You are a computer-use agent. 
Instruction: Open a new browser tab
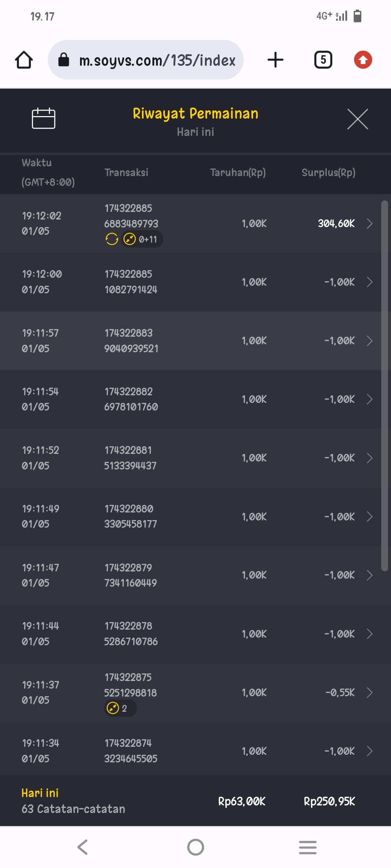[x=276, y=60]
